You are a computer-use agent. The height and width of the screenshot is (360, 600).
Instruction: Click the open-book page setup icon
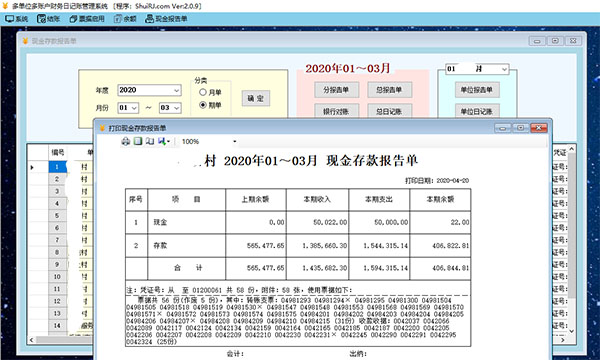(x=150, y=141)
